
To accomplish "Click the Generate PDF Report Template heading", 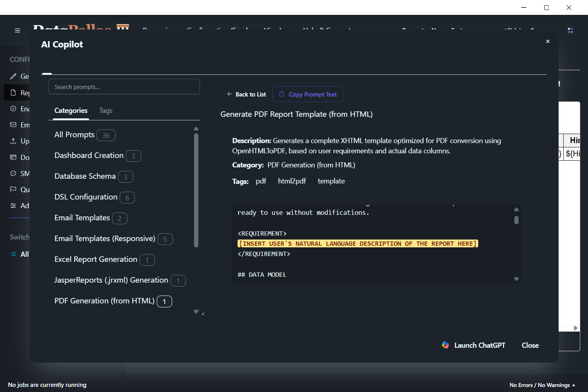I will coord(296,114).
